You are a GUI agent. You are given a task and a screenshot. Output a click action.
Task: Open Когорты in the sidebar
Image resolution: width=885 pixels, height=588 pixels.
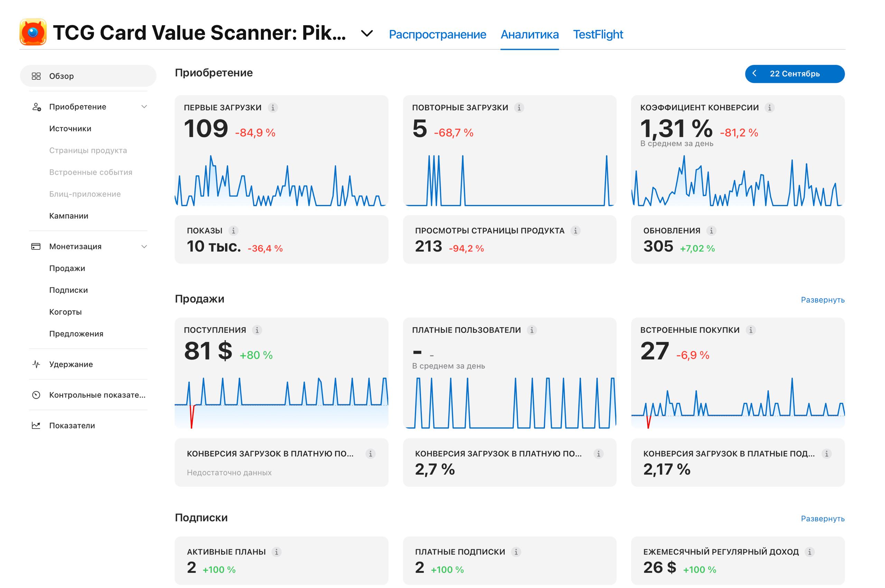pos(65,312)
